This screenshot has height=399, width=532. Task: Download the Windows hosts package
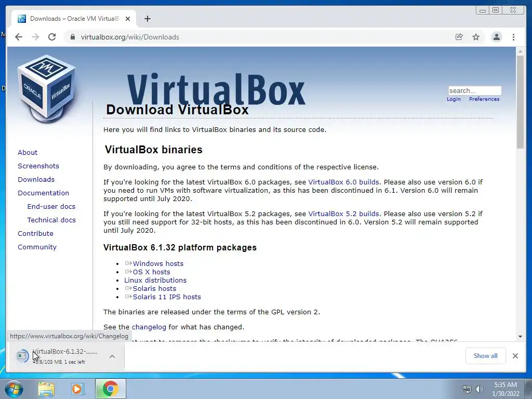pos(158,263)
